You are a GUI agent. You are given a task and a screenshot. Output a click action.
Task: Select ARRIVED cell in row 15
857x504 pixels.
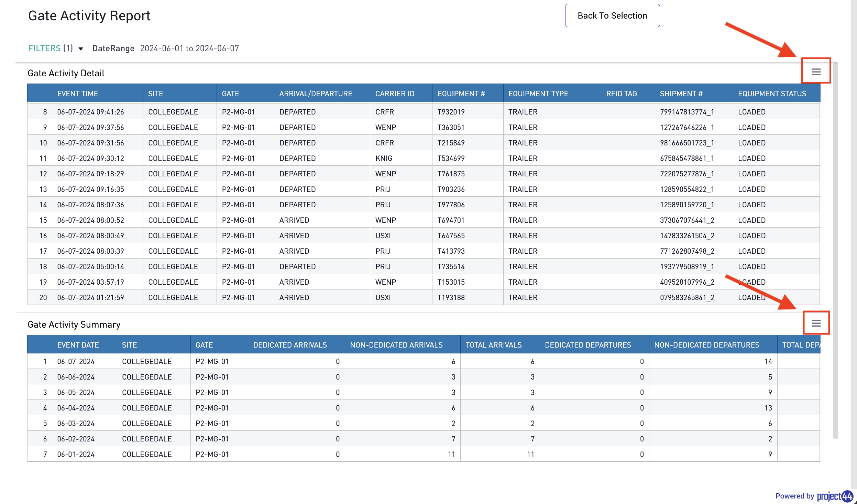(294, 220)
